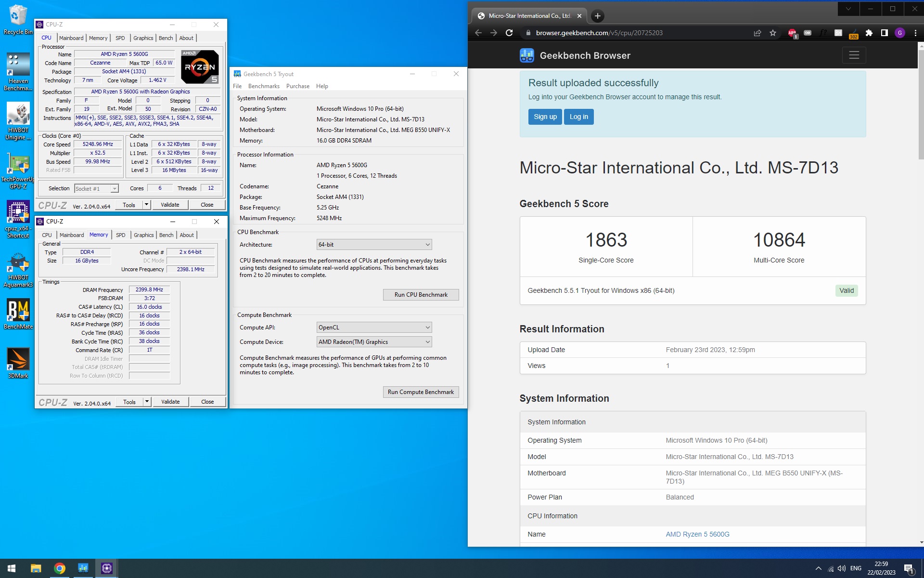
Task: Show hidden system tray icons
Action: pos(819,568)
